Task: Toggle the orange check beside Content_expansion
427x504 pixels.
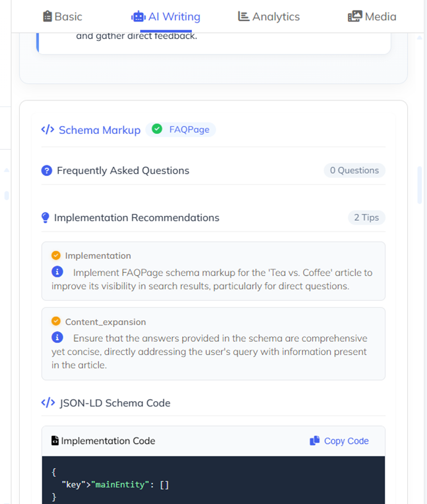Action: tap(55, 321)
